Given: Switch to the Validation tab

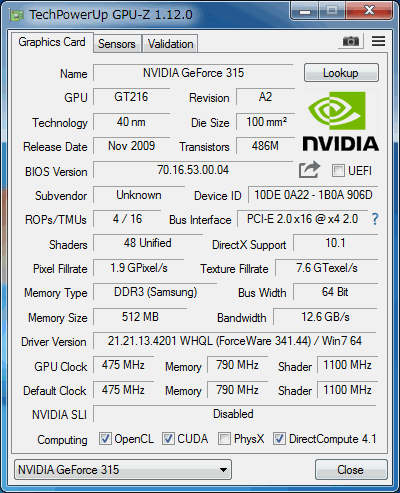Looking at the screenshot, I should pos(170,44).
